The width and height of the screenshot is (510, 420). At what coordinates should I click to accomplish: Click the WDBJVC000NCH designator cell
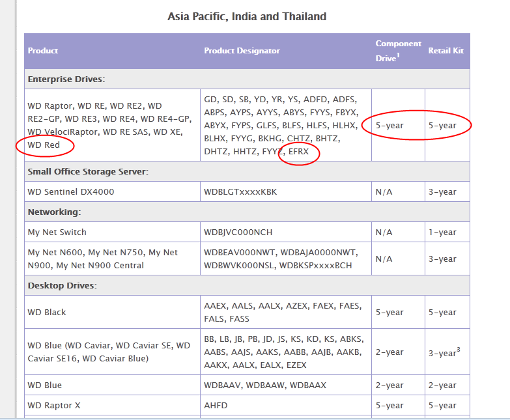286,232
